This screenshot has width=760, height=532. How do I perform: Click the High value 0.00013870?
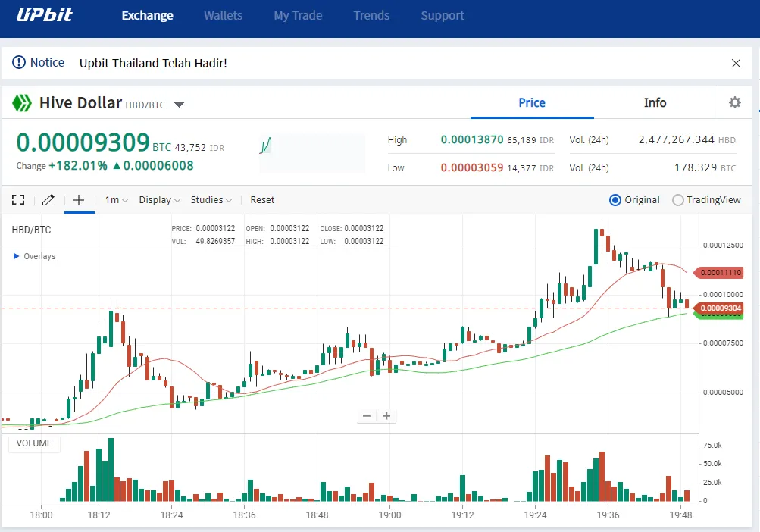[x=472, y=139]
